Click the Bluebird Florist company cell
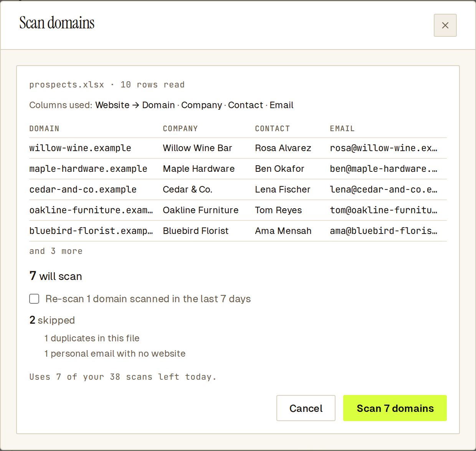The width and height of the screenshot is (476, 451). tap(195, 231)
